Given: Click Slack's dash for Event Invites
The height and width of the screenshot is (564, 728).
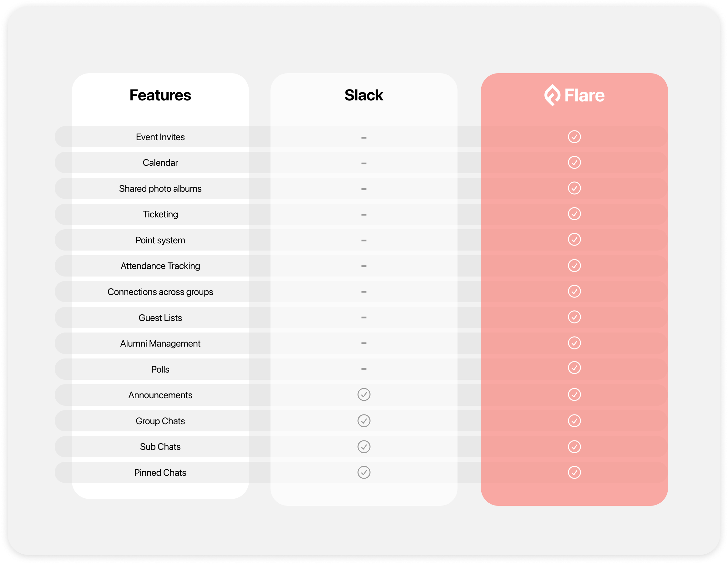Looking at the screenshot, I should coord(364,137).
